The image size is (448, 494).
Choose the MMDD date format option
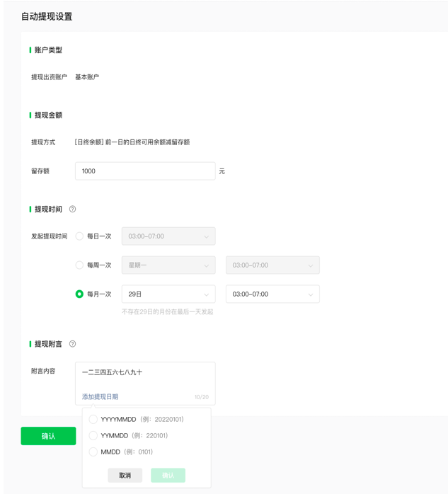[93, 452]
